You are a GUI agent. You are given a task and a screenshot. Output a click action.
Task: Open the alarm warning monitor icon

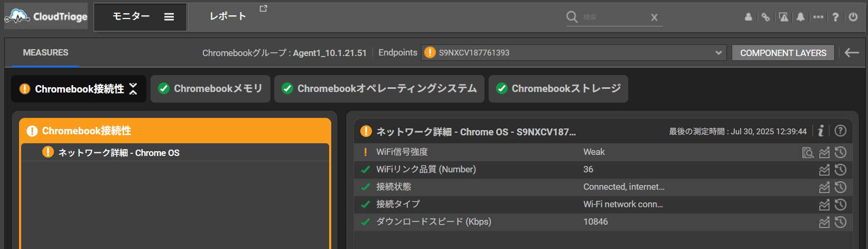click(783, 17)
